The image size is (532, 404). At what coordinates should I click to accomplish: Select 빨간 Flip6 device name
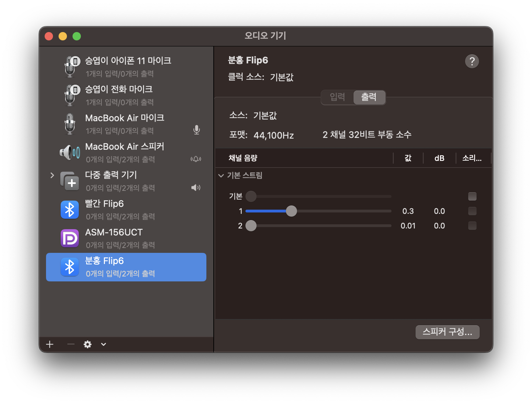pyautogui.click(x=104, y=204)
